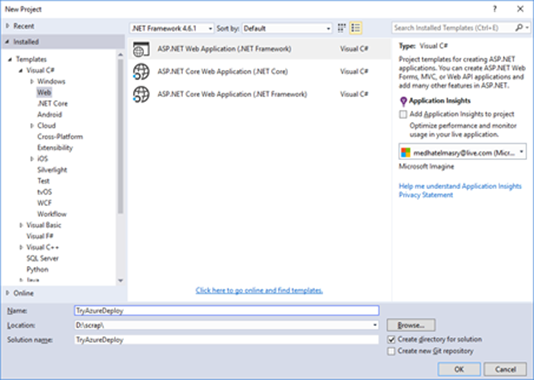This screenshot has width=534, height=380.
Task: Select the tvOS template category
Action: pos(44,192)
